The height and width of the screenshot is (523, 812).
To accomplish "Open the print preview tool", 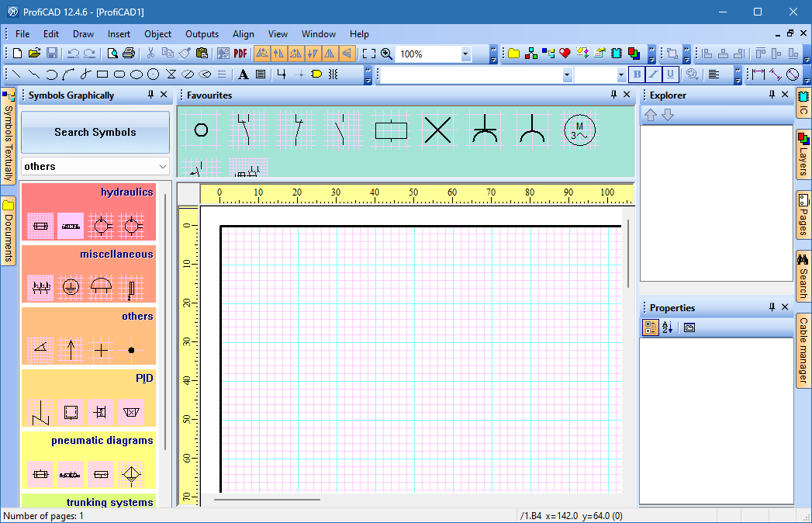I will point(112,54).
